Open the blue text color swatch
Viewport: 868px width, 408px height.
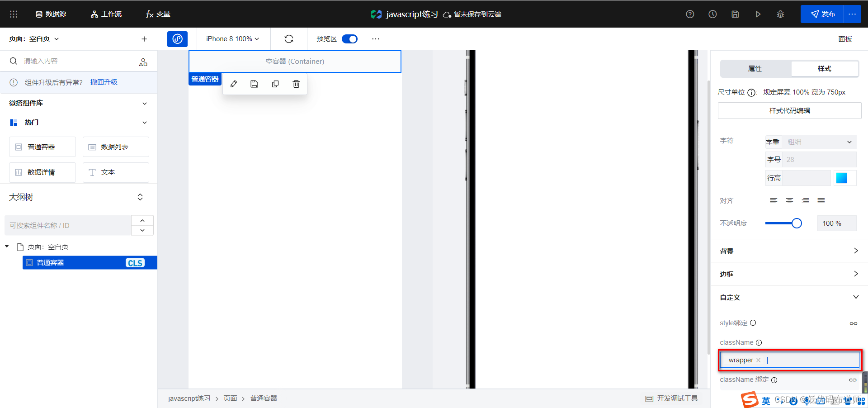coord(841,178)
